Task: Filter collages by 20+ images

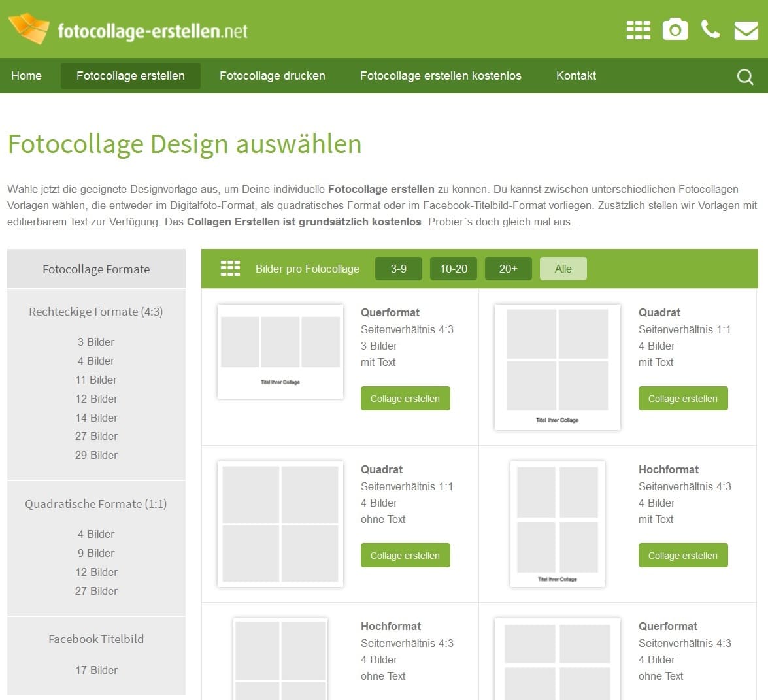Action: (508, 269)
